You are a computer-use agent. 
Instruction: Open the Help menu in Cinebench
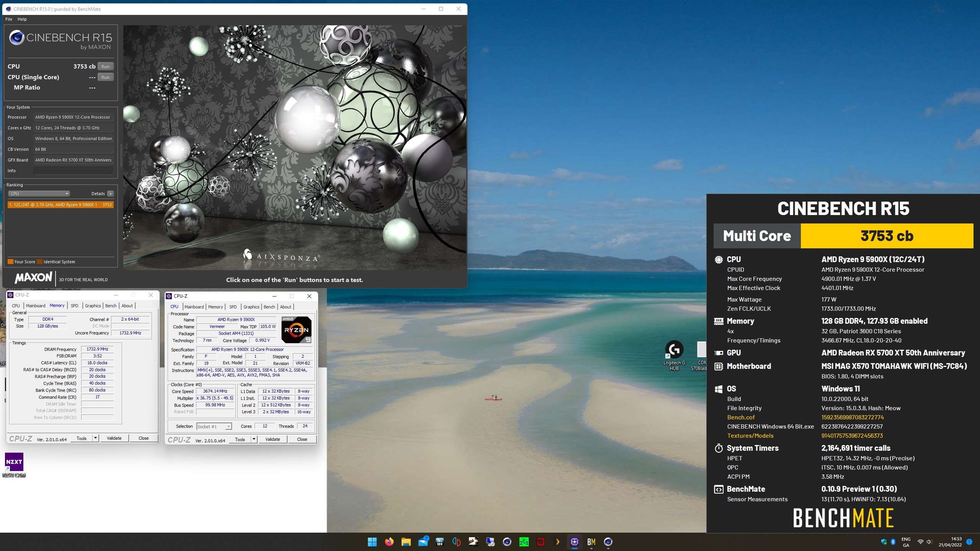coord(22,19)
